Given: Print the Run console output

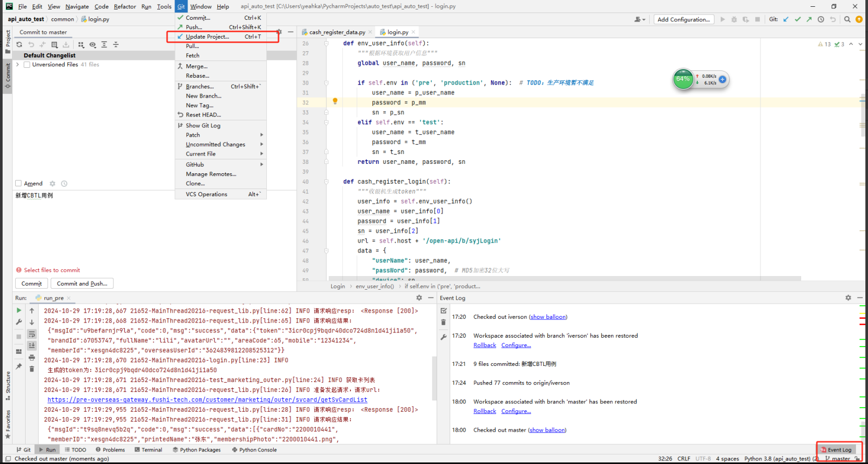Looking at the screenshot, I should coord(32,358).
